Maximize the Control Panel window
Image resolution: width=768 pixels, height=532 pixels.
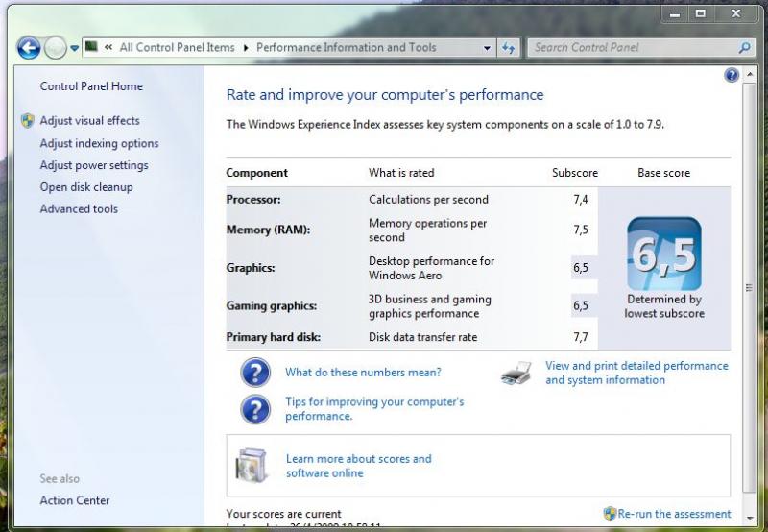(x=701, y=14)
